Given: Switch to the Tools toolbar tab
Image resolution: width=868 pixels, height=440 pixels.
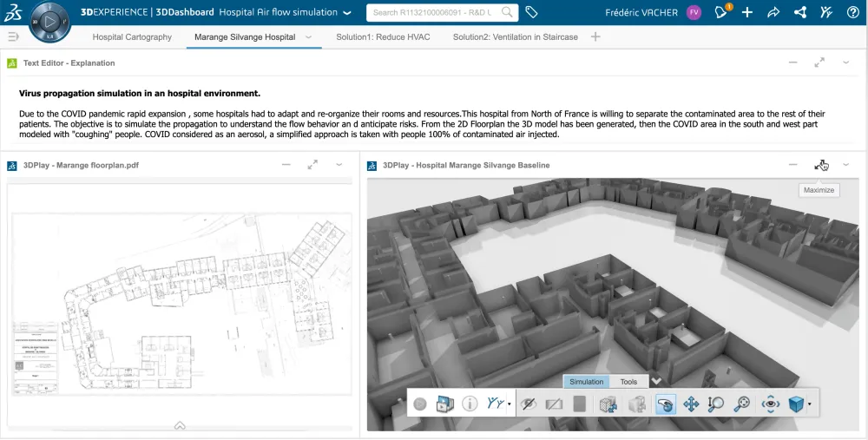Looking at the screenshot, I should (628, 382).
